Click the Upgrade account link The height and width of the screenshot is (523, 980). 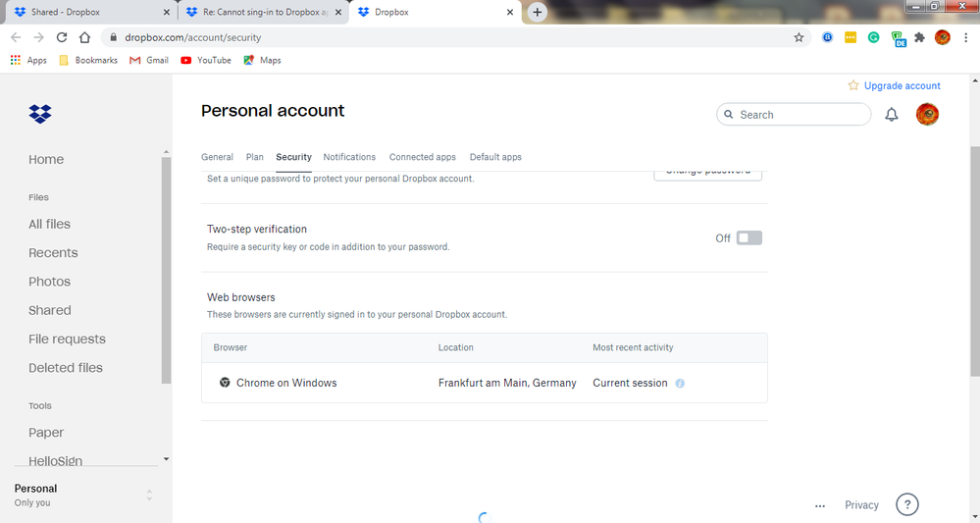pyautogui.click(x=902, y=85)
